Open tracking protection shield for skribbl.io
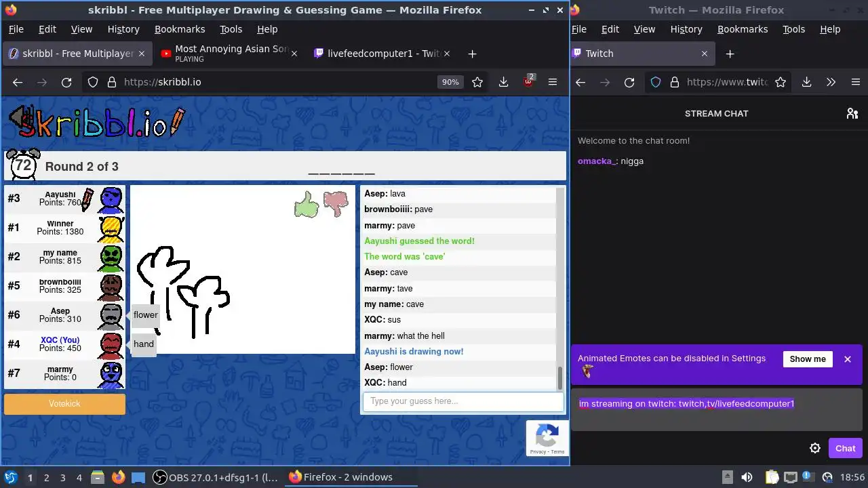Image resolution: width=868 pixels, height=488 pixels. [93, 82]
